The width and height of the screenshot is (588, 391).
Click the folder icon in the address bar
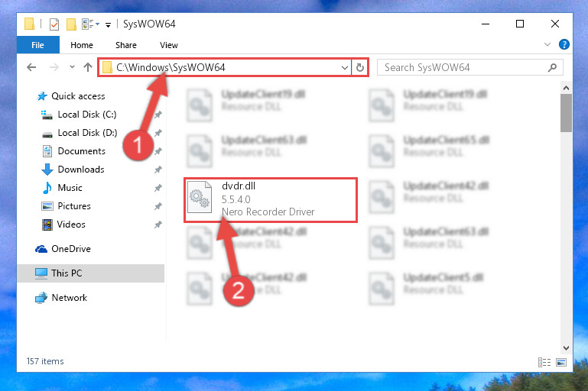[108, 67]
